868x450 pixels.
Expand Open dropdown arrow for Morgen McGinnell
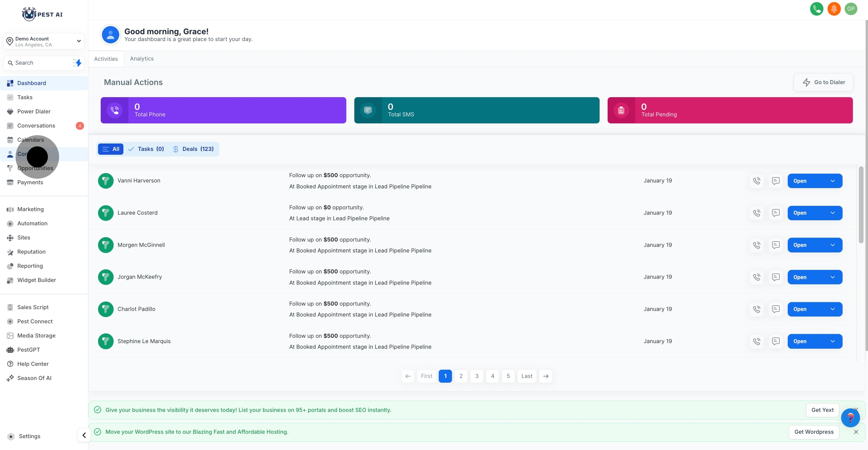click(833, 245)
